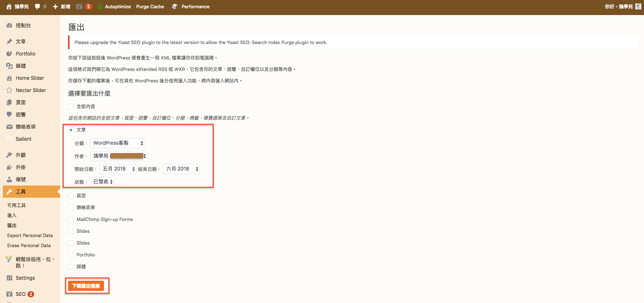Image resolution: width=644 pixels, height=303 pixels.
Task: Click the 輕鬆排版 page builder icon
Action: 9,259
